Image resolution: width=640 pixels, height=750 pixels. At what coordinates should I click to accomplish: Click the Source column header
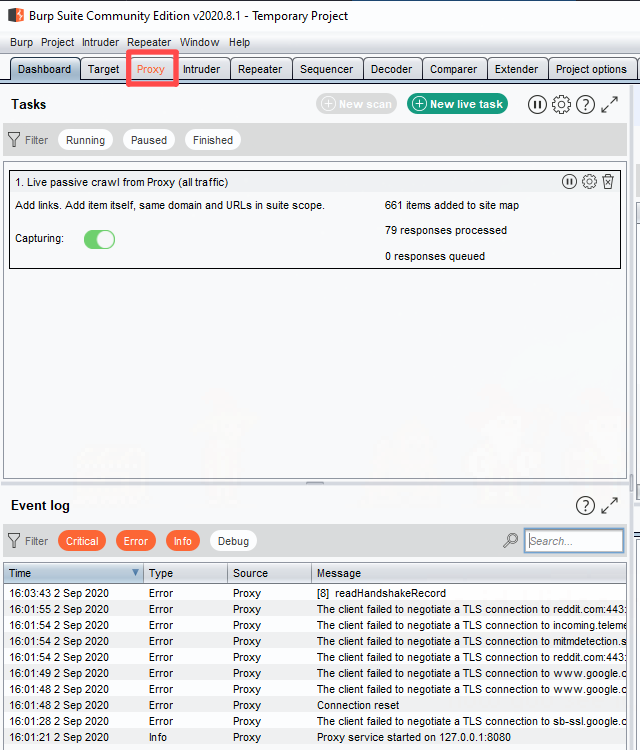click(x=269, y=573)
